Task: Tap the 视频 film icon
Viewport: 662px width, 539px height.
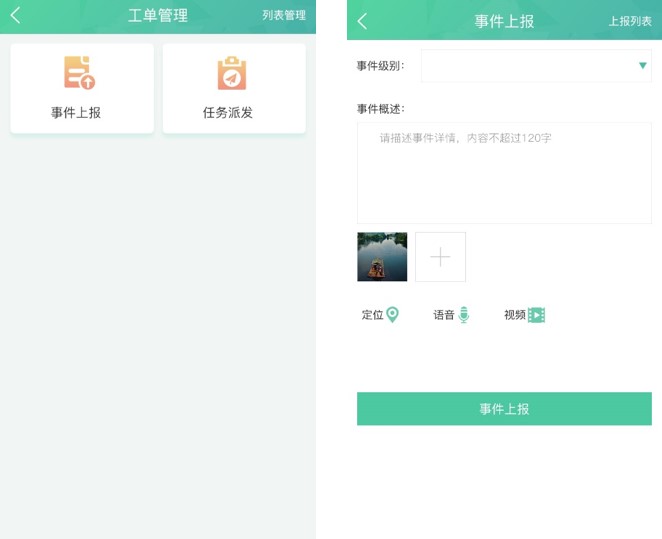Action: pos(537,315)
